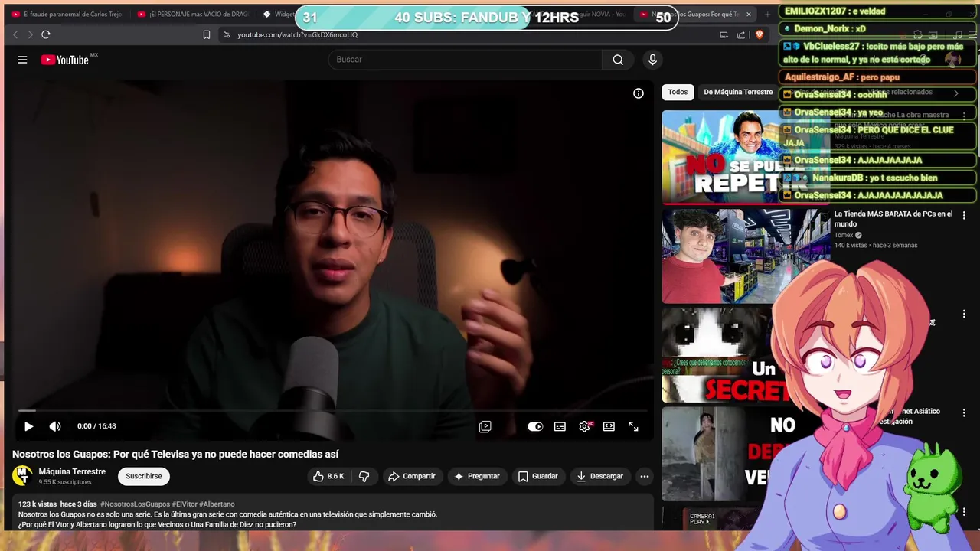Go forward in browser history
Image resolution: width=980 pixels, height=551 pixels.
point(30,34)
